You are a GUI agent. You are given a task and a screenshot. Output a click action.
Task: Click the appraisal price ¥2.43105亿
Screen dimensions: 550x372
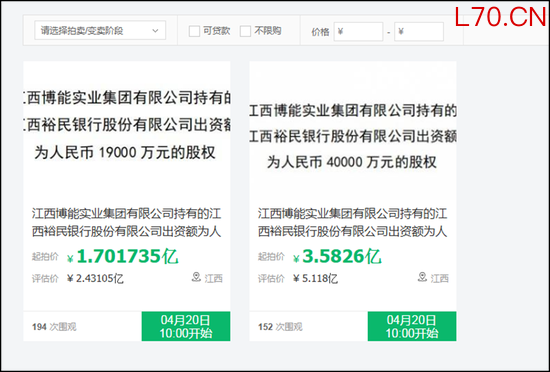[x=95, y=279]
